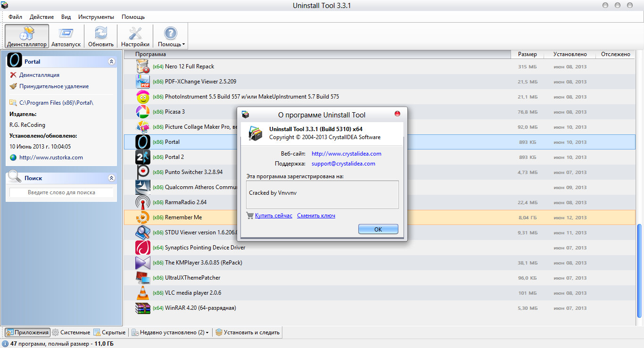This screenshot has width=644, height=348.
Task: Click the info icon in status bar
Action: (5, 344)
